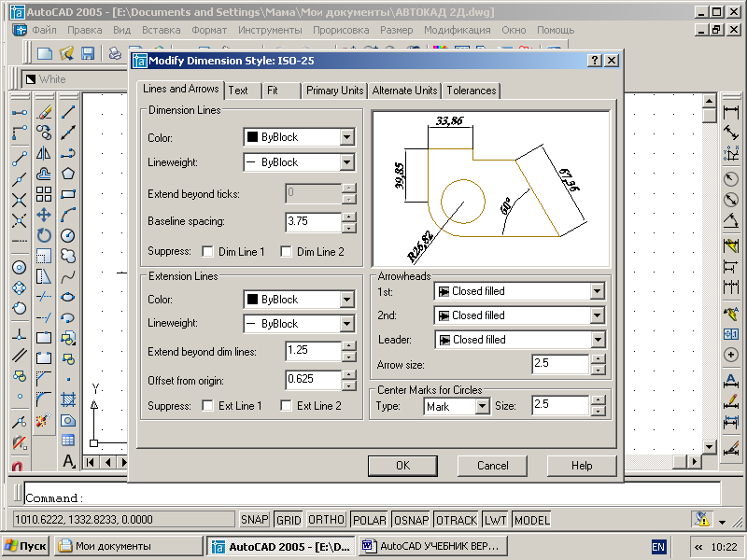This screenshot has height=560, width=747.
Task: Select the Spline draw tool
Action: [68, 276]
